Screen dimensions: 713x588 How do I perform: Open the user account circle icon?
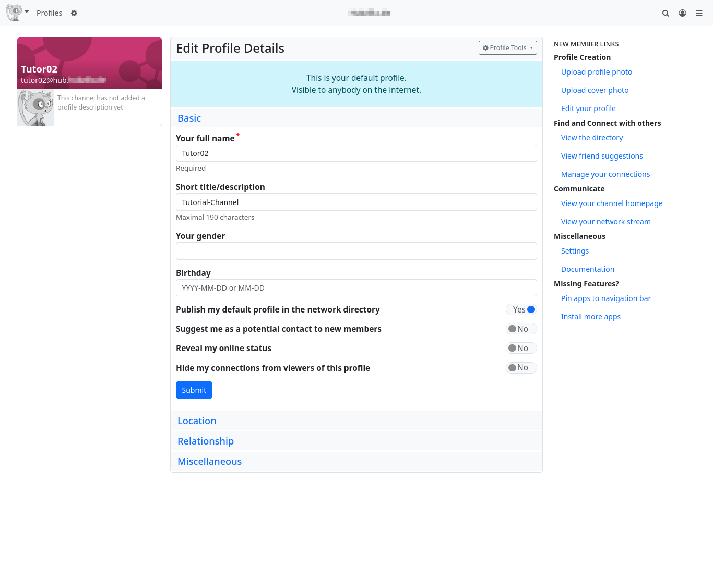(x=682, y=13)
